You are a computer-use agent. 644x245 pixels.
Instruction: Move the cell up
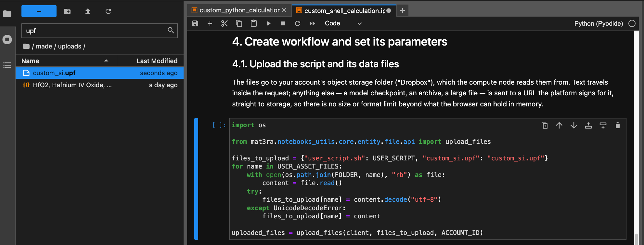click(559, 125)
